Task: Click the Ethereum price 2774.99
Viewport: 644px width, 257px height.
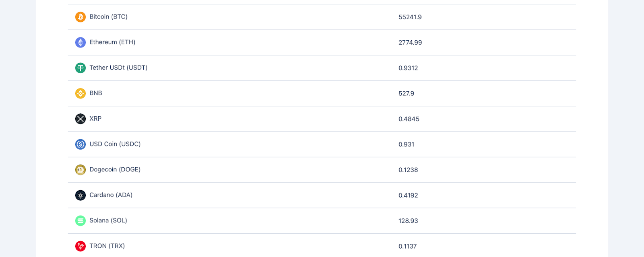Action: [x=410, y=43]
